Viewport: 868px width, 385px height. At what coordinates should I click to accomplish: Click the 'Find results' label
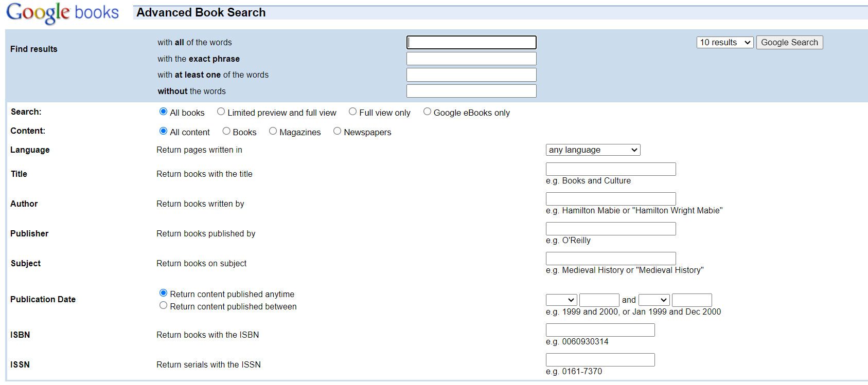pos(34,49)
